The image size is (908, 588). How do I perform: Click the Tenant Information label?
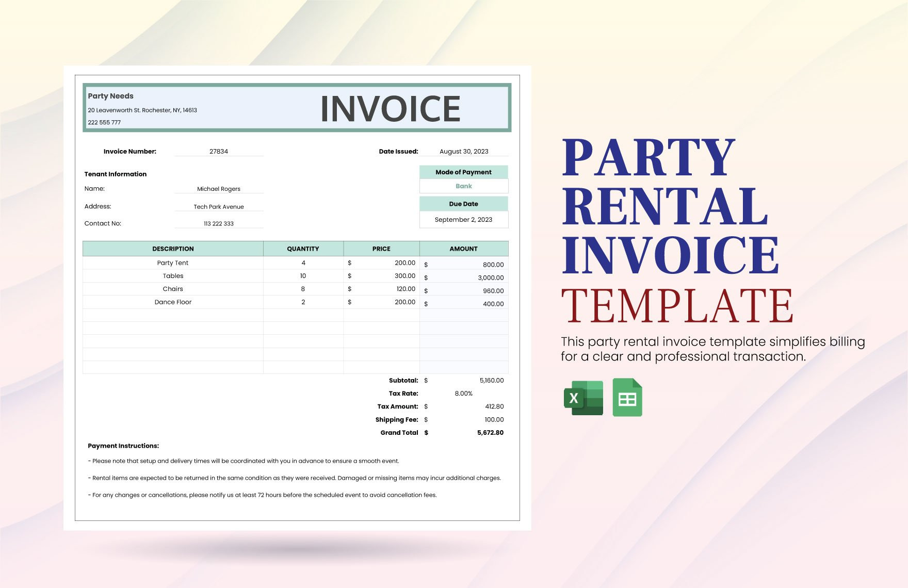(x=116, y=174)
